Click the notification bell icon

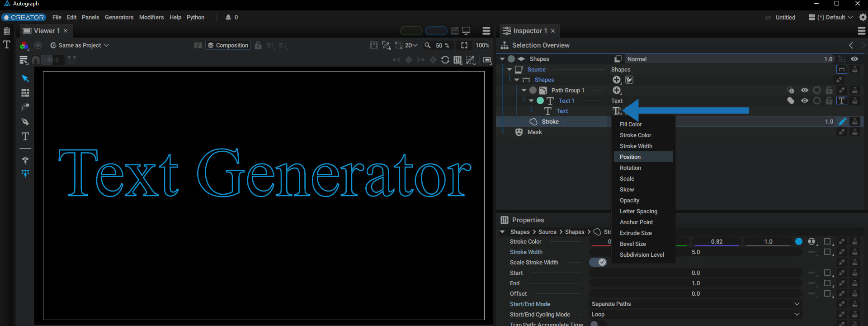228,17
